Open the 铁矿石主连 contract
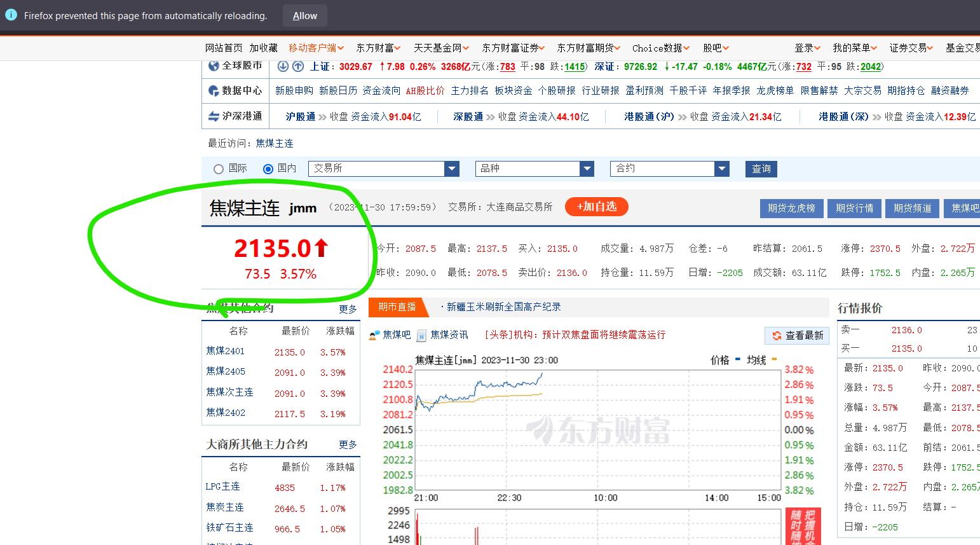Screen dimensions: 980x545 [x=229, y=528]
